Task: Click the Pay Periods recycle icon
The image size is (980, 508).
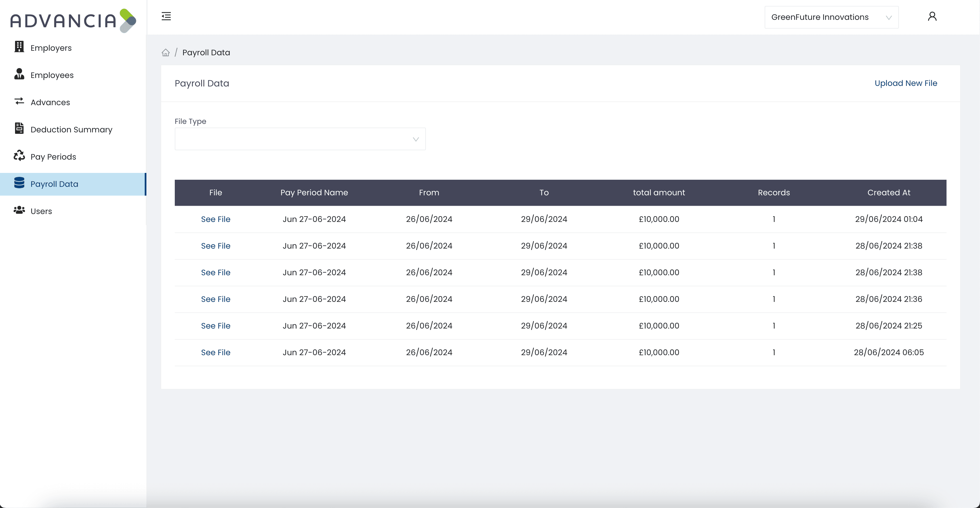Action: [x=19, y=156]
